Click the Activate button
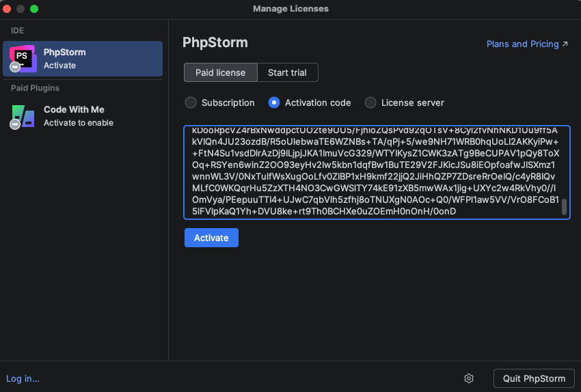The width and height of the screenshot is (581, 392). (x=212, y=238)
